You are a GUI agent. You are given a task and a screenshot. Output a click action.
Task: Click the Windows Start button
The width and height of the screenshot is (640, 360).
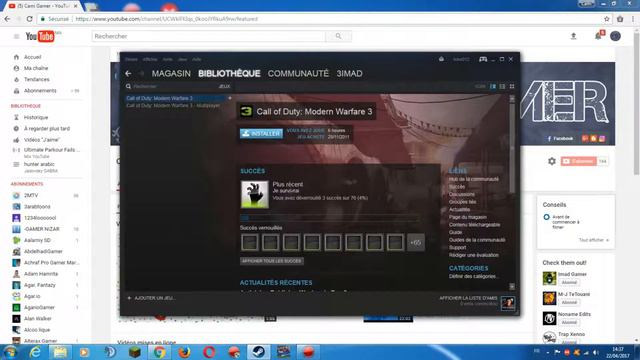(10, 352)
